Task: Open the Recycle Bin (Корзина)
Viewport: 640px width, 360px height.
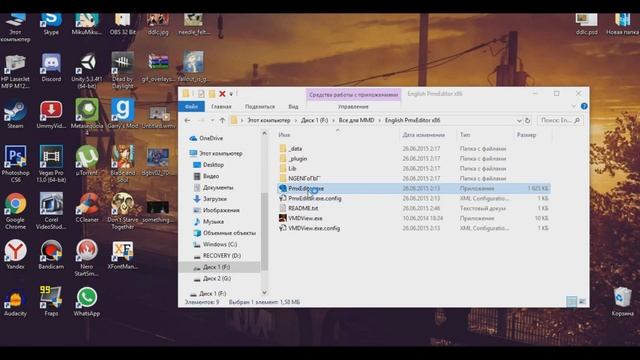Action: tap(622, 301)
